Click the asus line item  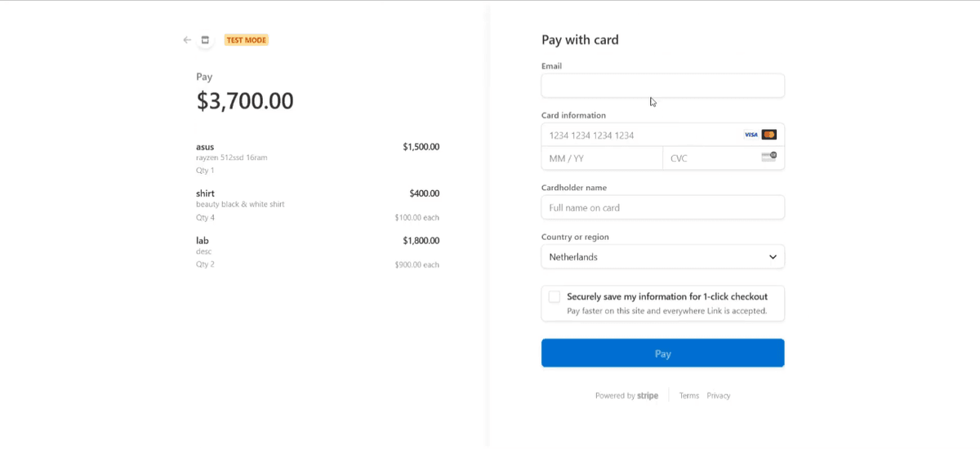205,147
